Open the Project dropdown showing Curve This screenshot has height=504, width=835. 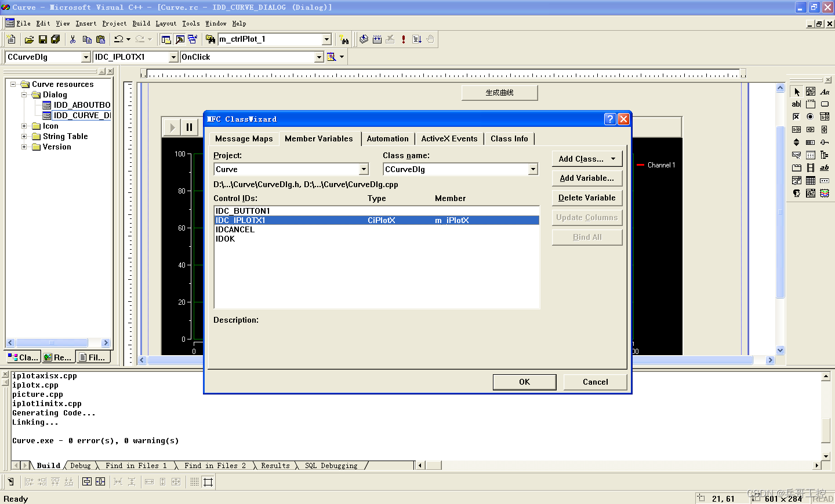pyautogui.click(x=364, y=169)
